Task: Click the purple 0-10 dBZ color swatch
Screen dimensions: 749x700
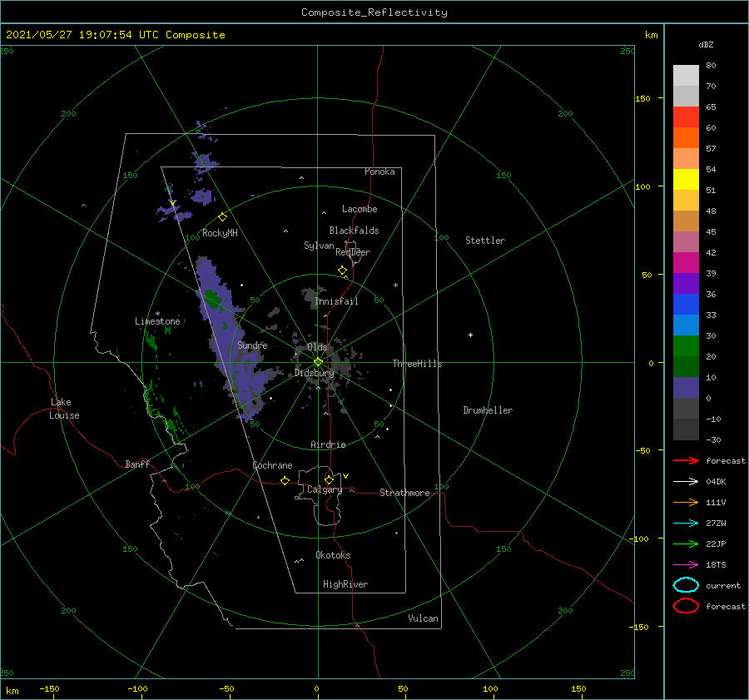Action: (x=686, y=388)
